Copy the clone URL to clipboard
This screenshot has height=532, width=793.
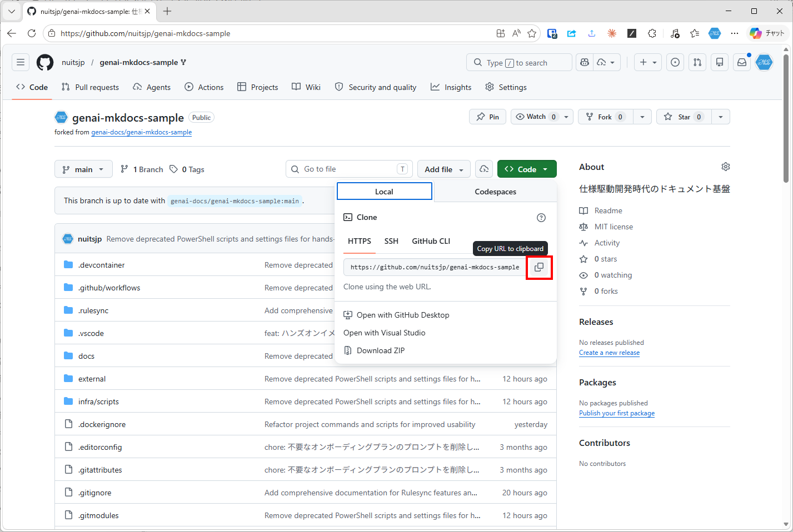[538, 267]
